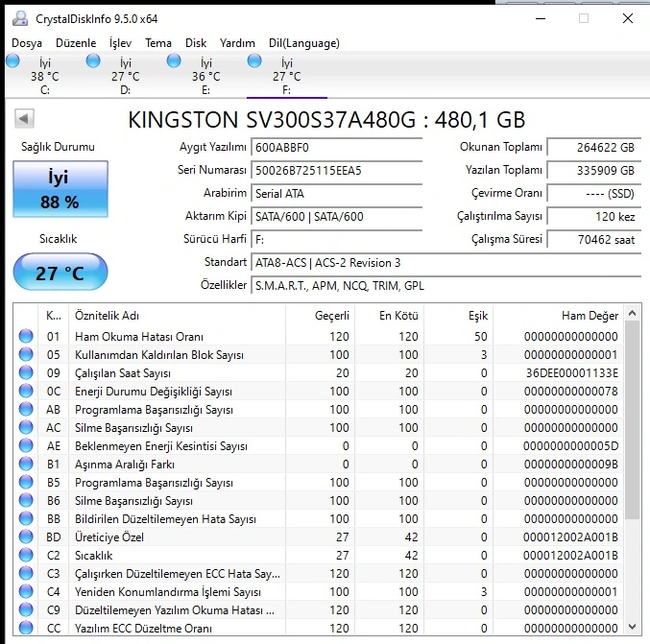Click the serial number field 50026B725115EEA5
This screenshot has width=650, height=644.
337,170
